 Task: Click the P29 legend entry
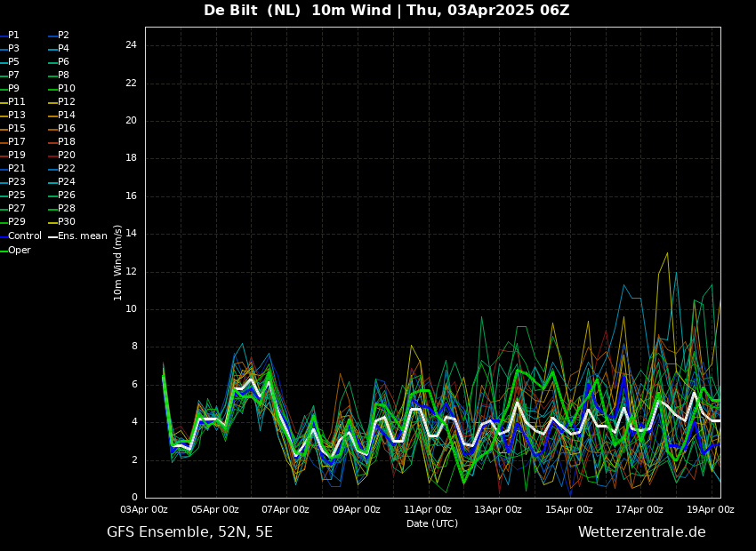16,222
